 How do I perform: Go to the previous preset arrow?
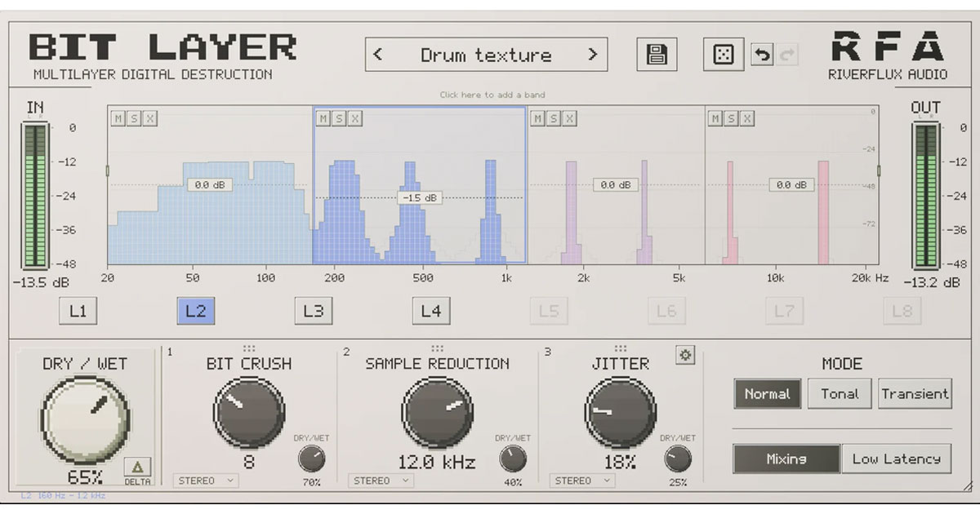377,55
